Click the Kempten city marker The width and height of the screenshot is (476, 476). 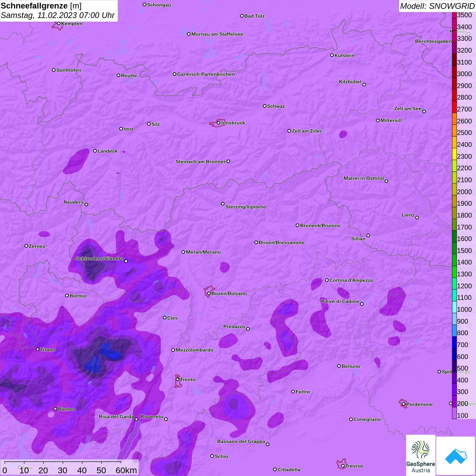(x=58, y=23)
